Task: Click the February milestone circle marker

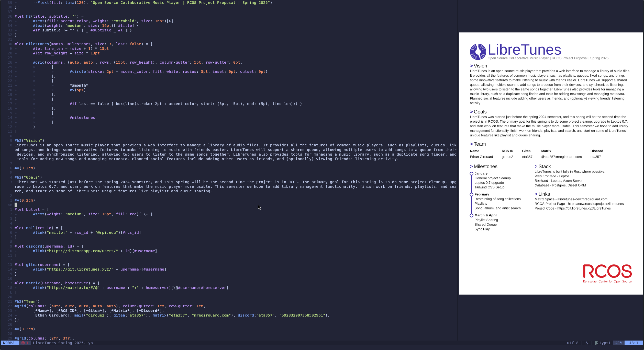Action: click(x=471, y=195)
